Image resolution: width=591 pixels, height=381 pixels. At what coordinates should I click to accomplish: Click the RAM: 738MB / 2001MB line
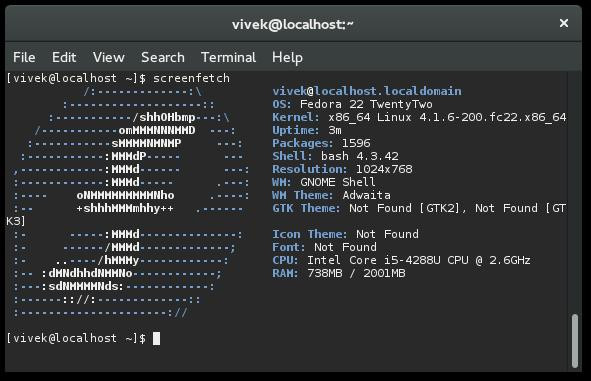click(339, 273)
